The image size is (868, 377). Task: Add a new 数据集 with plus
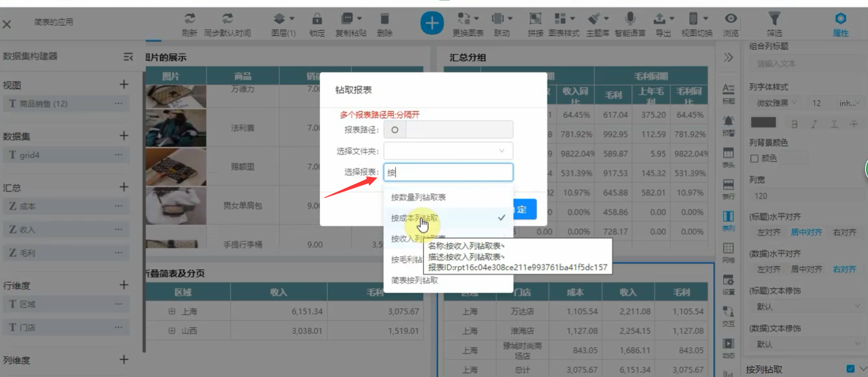124,136
